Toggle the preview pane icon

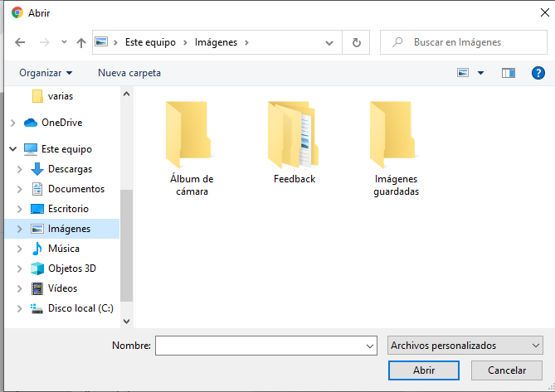(509, 73)
